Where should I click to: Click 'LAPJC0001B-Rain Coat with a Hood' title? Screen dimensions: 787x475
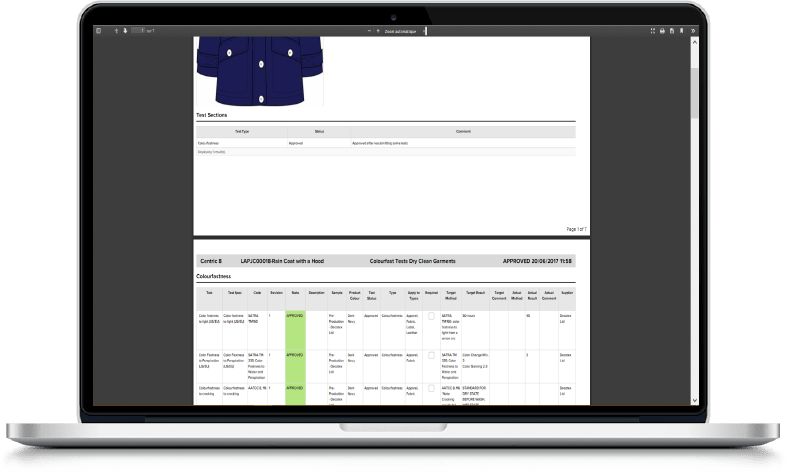pyautogui.click(x=282, y=261)
